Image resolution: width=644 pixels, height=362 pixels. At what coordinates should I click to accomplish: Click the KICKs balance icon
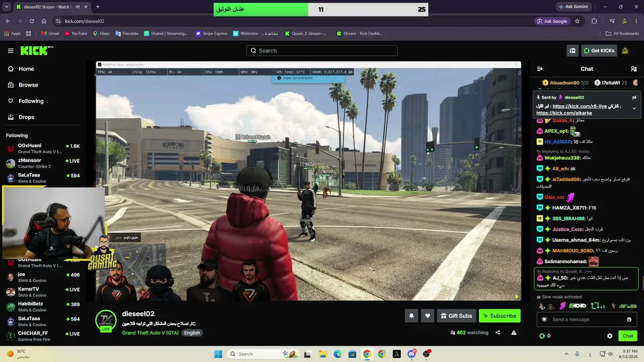point(542,336)
